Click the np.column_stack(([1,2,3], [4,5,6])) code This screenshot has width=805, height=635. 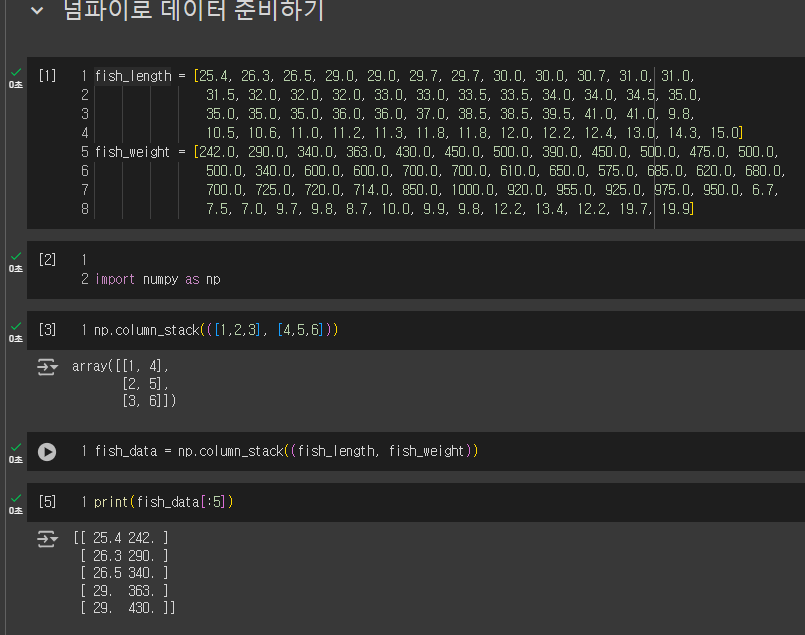tap(216, 330)
